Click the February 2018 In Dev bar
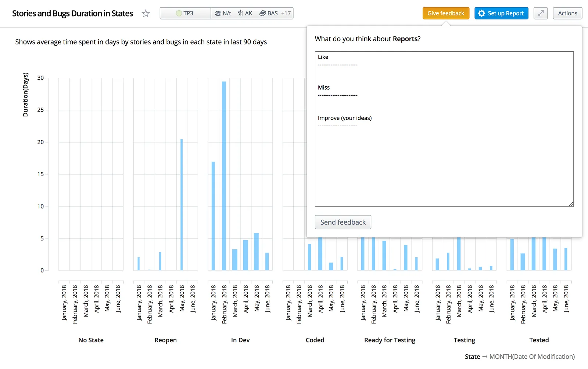The image size is (588, 369). coord(224,176)
